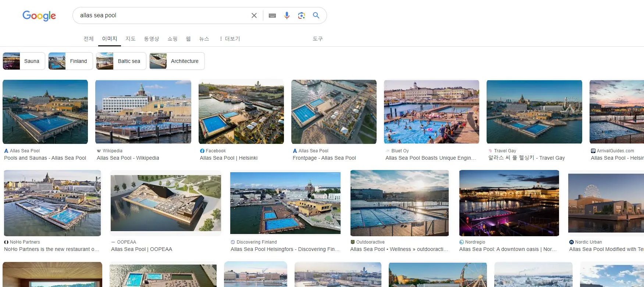Open the 도구 tools option
This screenshot has width=644, height=287.
tap(318, 39)
